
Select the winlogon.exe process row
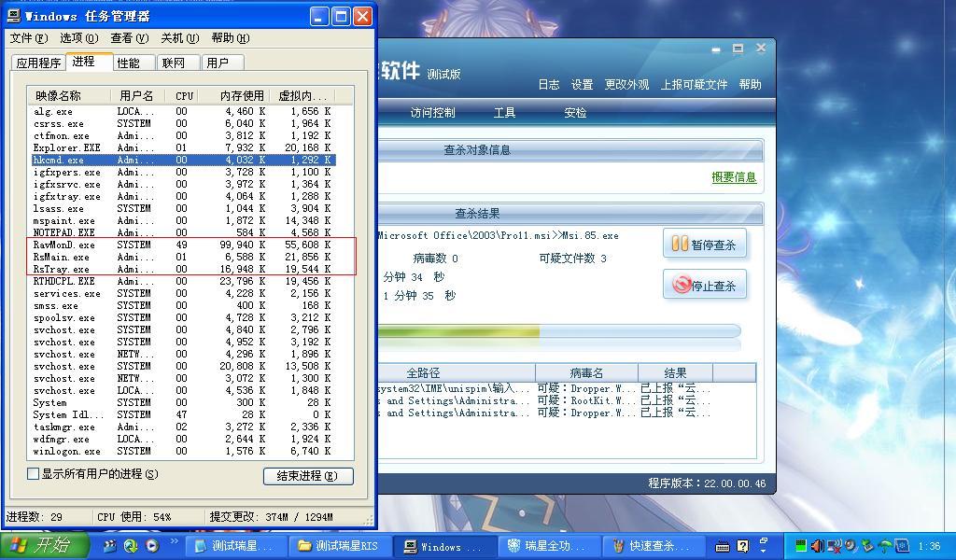pyautogui.click(x=182, y=452)
